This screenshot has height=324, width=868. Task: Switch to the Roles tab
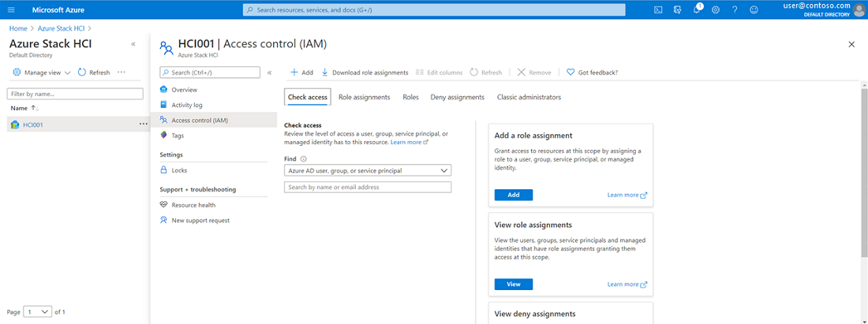[x=411, y=97]
